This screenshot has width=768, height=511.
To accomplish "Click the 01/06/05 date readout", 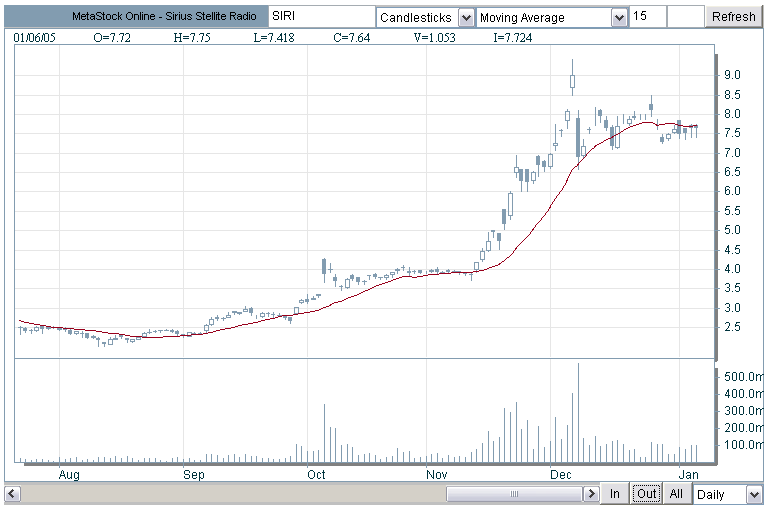I will coord(34,38).
